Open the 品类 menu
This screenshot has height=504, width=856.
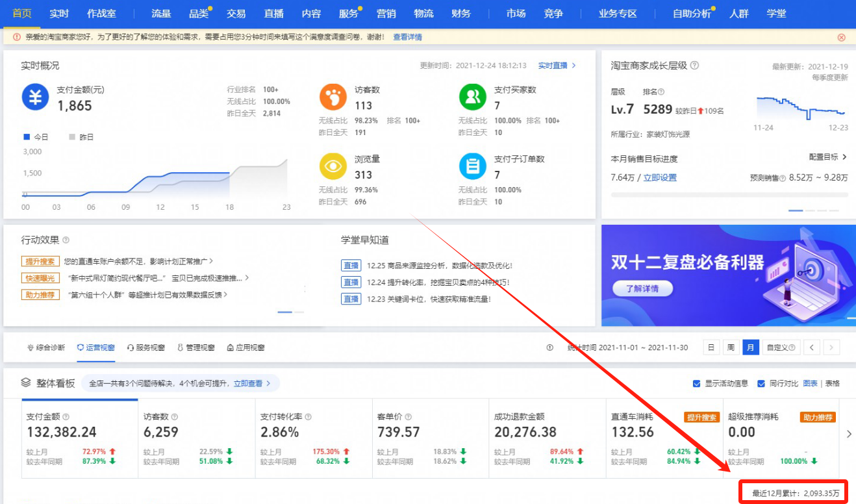pos(199,13)
